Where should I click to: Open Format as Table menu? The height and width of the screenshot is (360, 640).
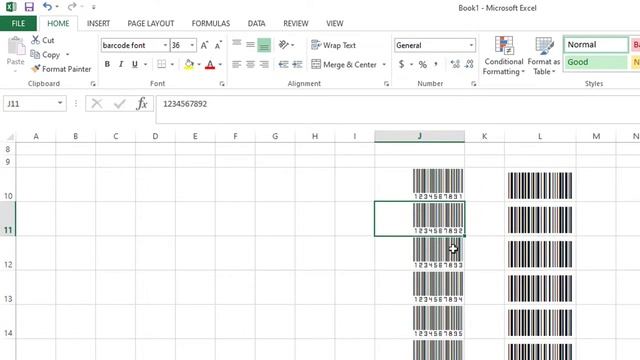click(x=544, y=56)
